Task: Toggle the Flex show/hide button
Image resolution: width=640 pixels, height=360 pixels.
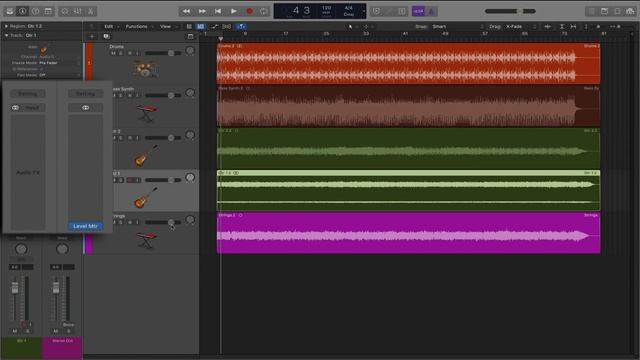Action: click(x=227, y=27)
